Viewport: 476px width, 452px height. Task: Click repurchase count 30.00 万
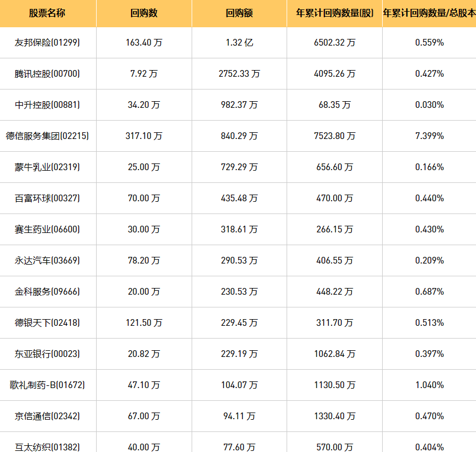pos(144,229)
